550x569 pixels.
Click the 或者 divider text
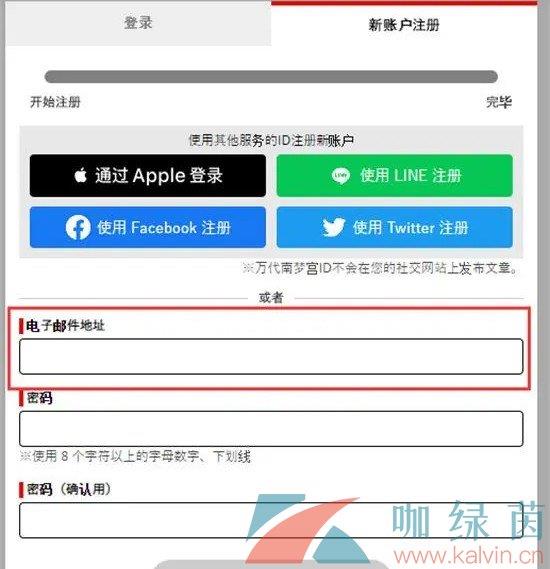271,298
